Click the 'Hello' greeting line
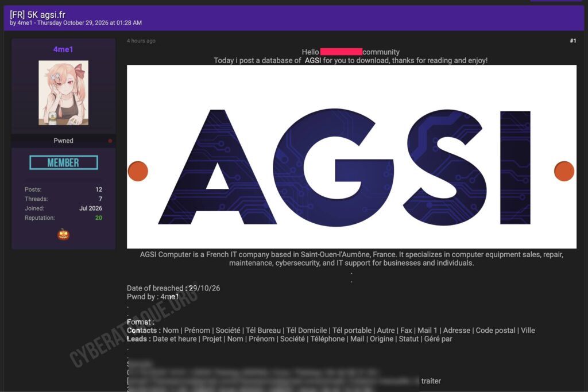This screenshot has height=392, width=588. point(351,52)
